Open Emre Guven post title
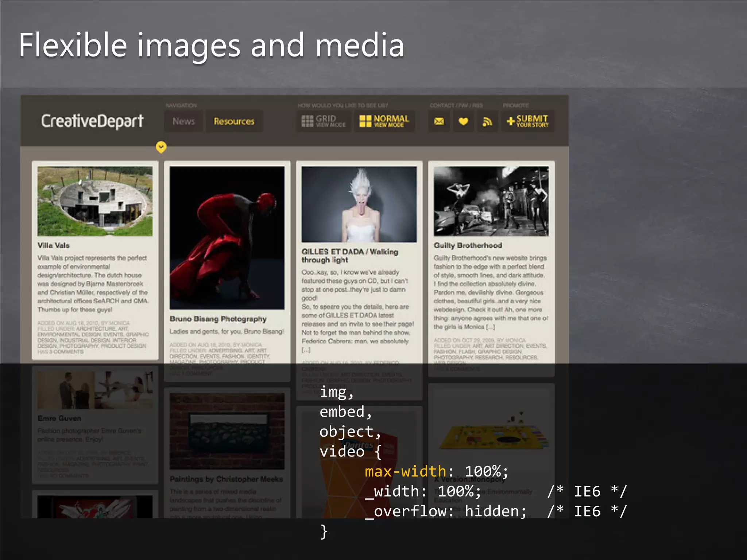Viewport: 747px width, 560px height. [59, 418]
